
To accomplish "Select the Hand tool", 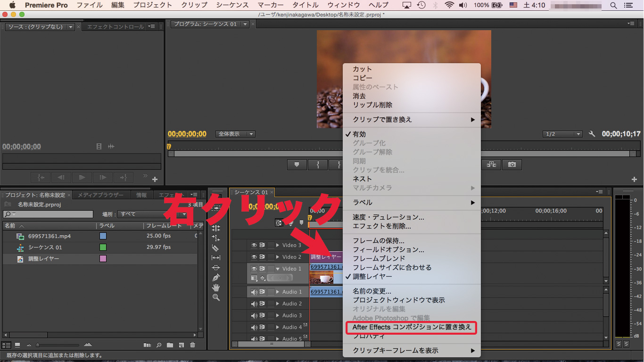I will 216,288.
